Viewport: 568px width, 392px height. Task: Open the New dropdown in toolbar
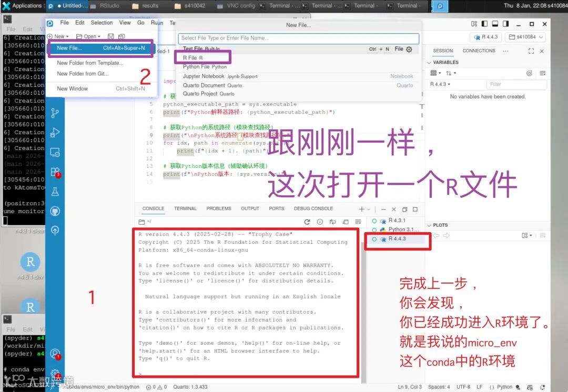click(58, 36)
